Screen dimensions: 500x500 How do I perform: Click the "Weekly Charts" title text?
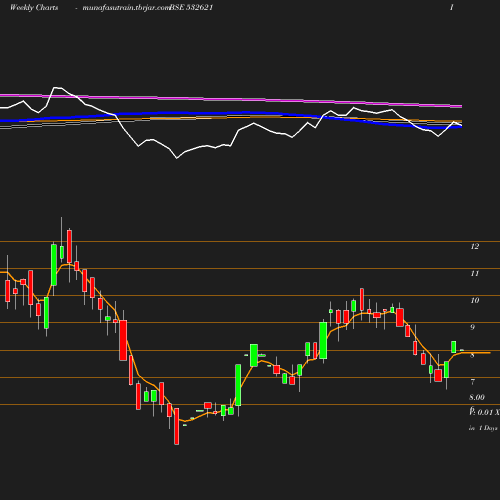pyautogui.click(x=34, y=8)
